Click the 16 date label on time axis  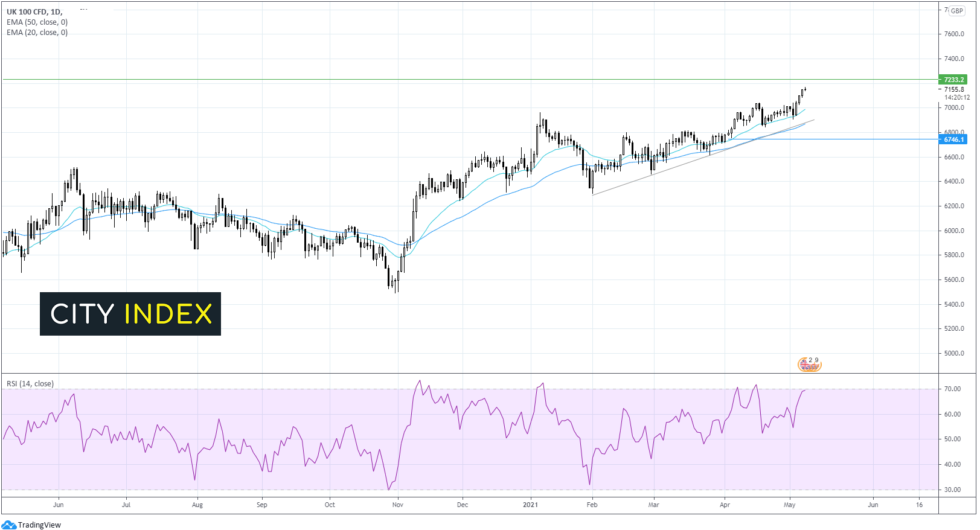tap(919, 505)
